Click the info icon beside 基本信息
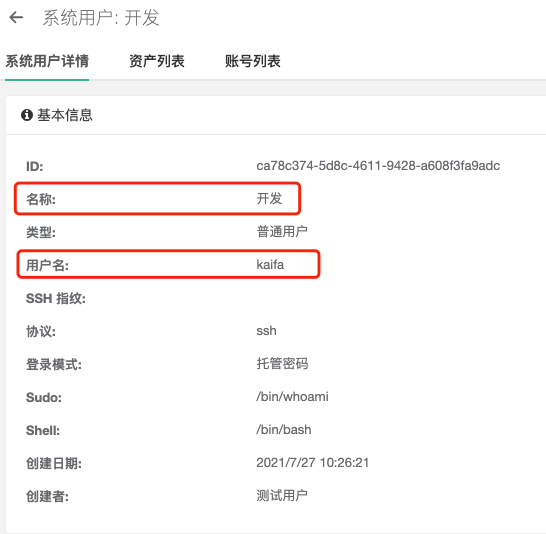 pyautogui.click(x=27, y=115)
